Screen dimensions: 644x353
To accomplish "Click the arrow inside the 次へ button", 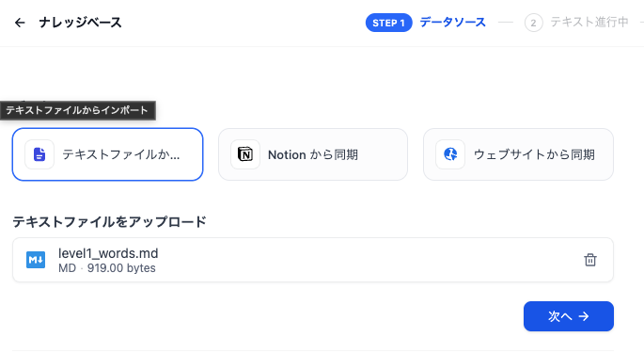I will pos(584,316).
